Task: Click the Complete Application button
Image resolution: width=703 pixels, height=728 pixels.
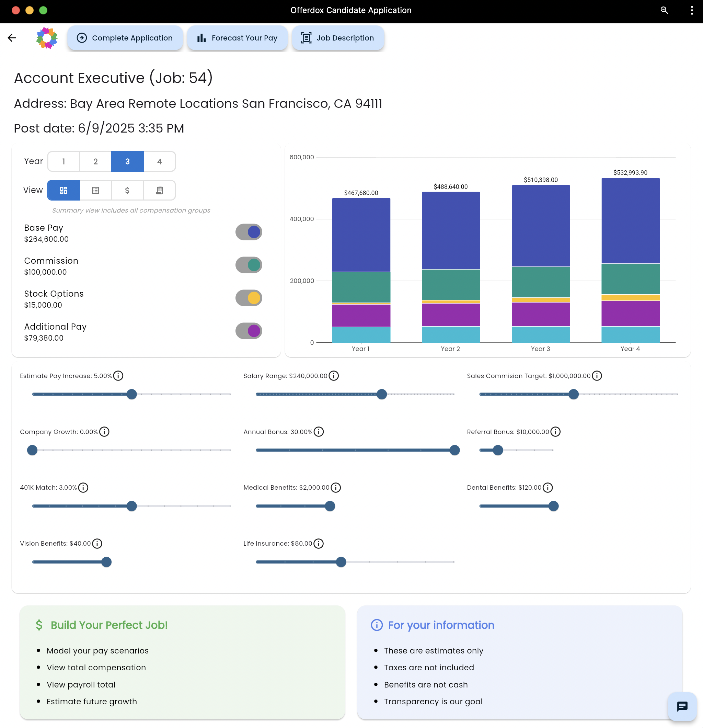Action: click(125, 38)
